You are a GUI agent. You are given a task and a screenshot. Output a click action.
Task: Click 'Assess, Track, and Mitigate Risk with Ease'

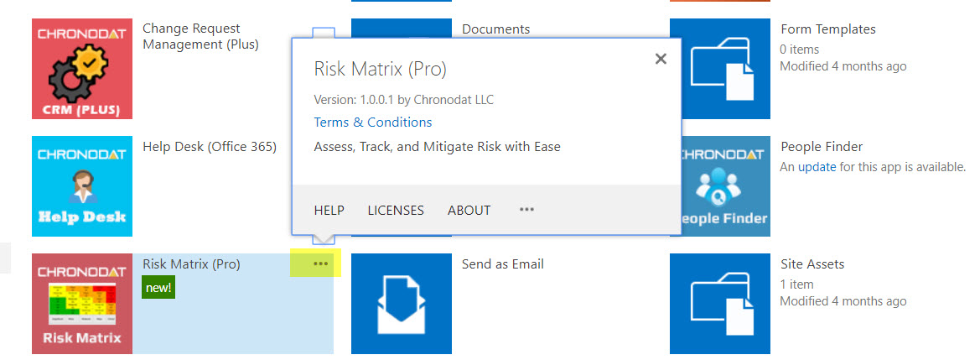[437, 147]
